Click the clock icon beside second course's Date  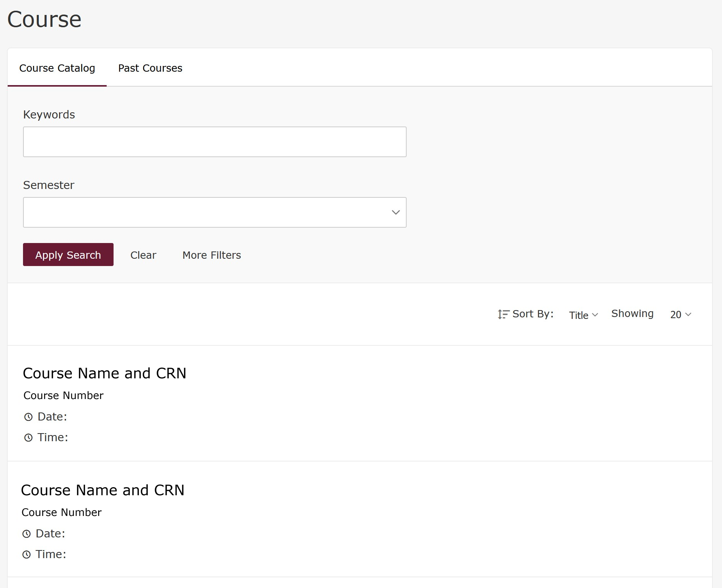26,534
